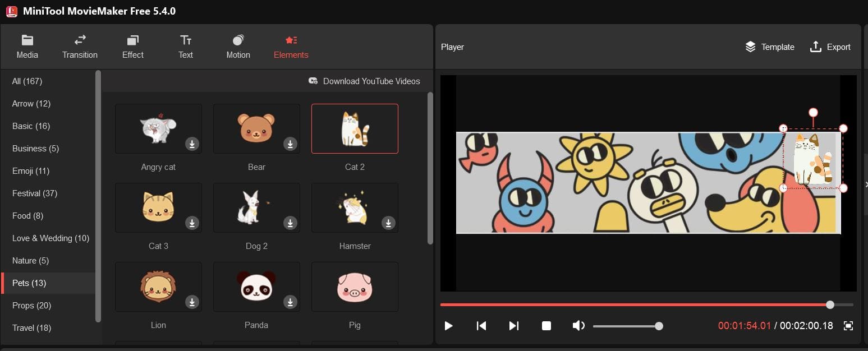Image resolution: width=868 pixels, height=351 pixels.
Task: Pick the Lion thumbnail
Action: (x=158, y=287)
